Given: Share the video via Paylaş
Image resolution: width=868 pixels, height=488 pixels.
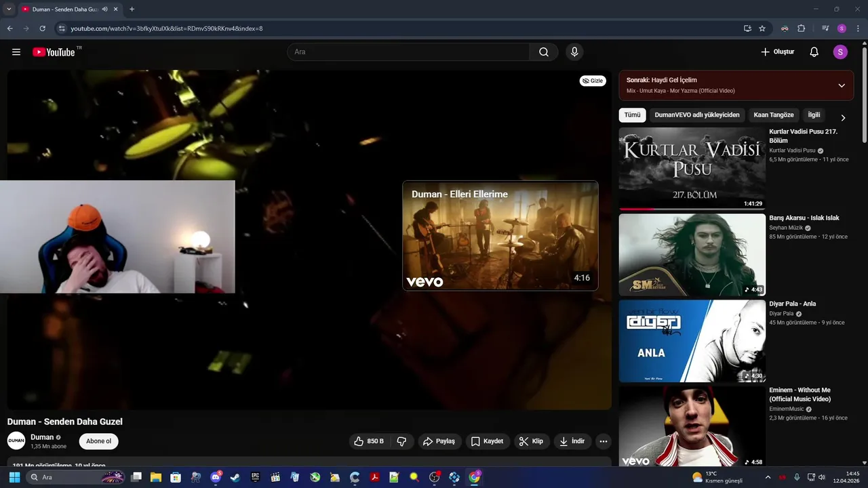Looking at the screenshot, I should [x=439, y=441].
